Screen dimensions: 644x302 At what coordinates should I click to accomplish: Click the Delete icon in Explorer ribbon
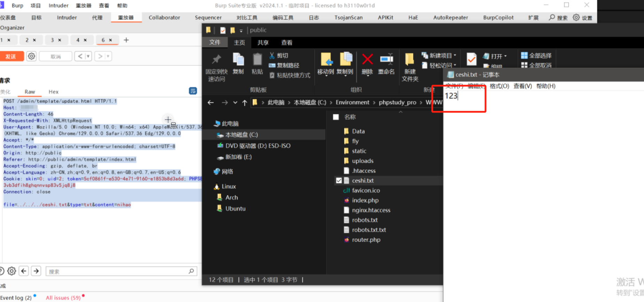pos(367,63)
